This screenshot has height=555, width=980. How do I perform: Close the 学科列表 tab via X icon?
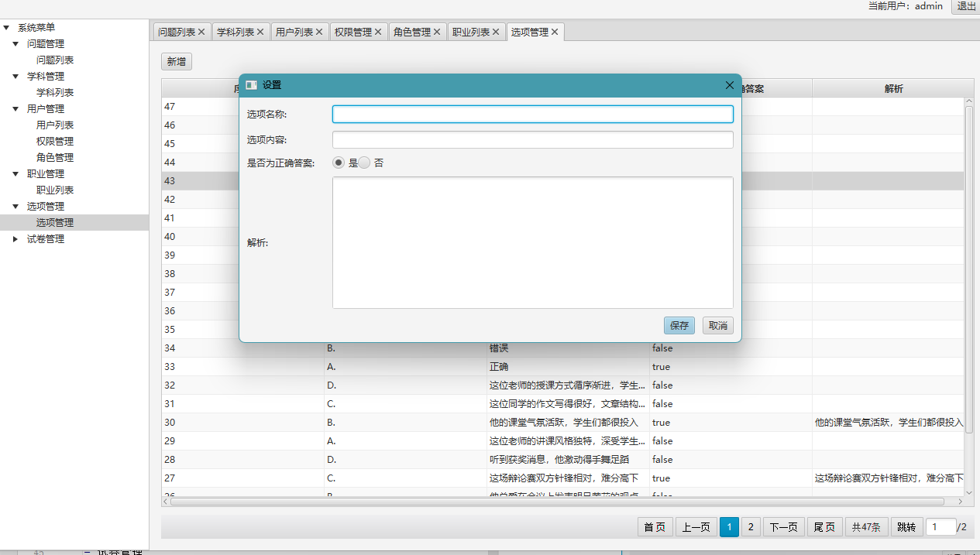coord(260,32)
